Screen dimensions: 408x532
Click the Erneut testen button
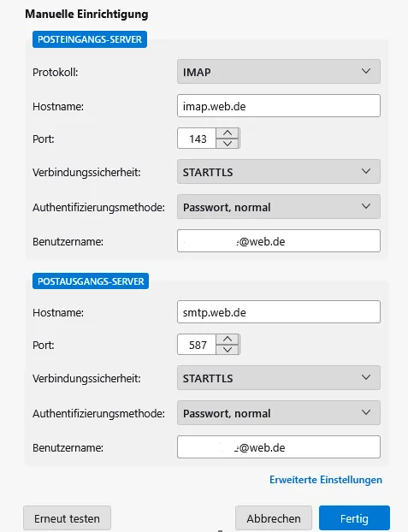tap(67, 518)
